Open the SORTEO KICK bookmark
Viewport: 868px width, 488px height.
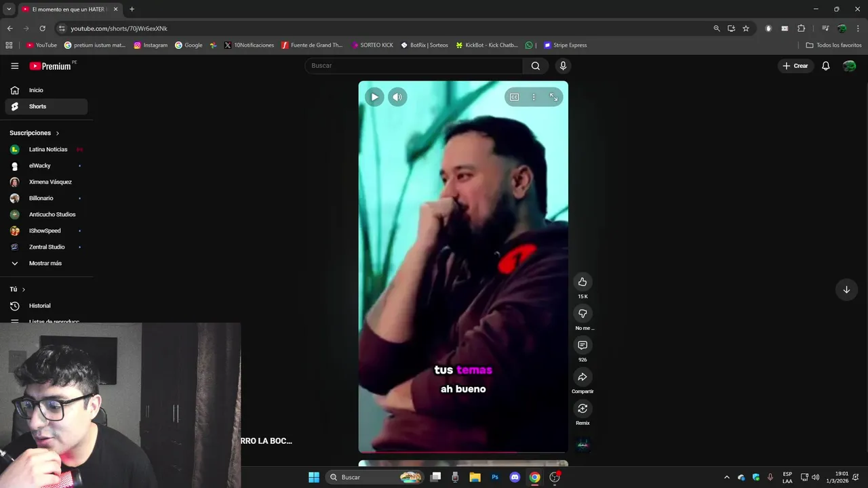point(372,45)
